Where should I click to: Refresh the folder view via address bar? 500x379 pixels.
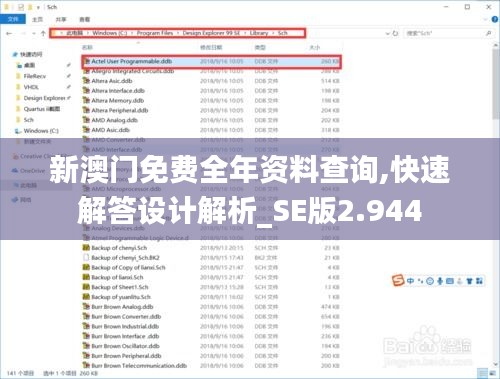(396, 33)
